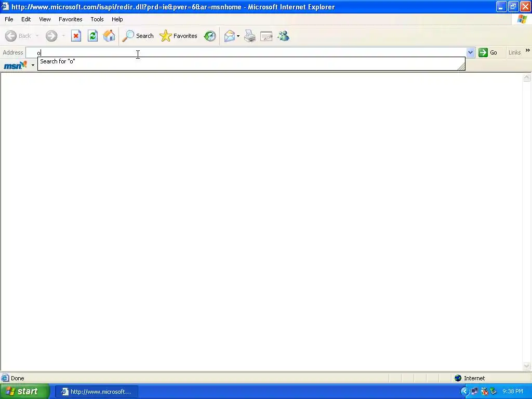Open the Search magnifier toolbar button
Image resolution: width=532 pixels, height=399 pixels.
tap(138, 36)
